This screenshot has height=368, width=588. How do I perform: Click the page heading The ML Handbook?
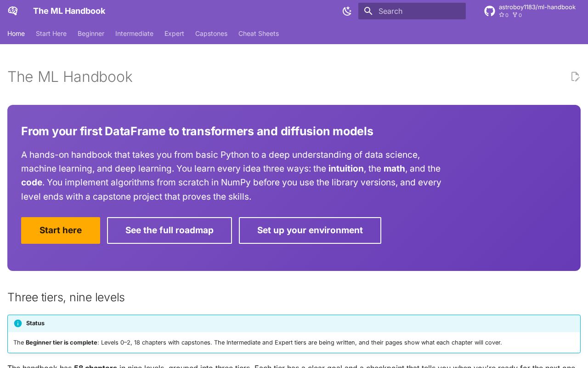(70, 77)
